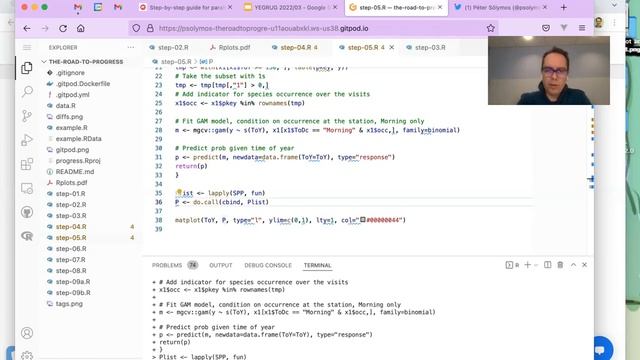
Task: Select the TERMINAL panel tab
Action: click(317, 265)
